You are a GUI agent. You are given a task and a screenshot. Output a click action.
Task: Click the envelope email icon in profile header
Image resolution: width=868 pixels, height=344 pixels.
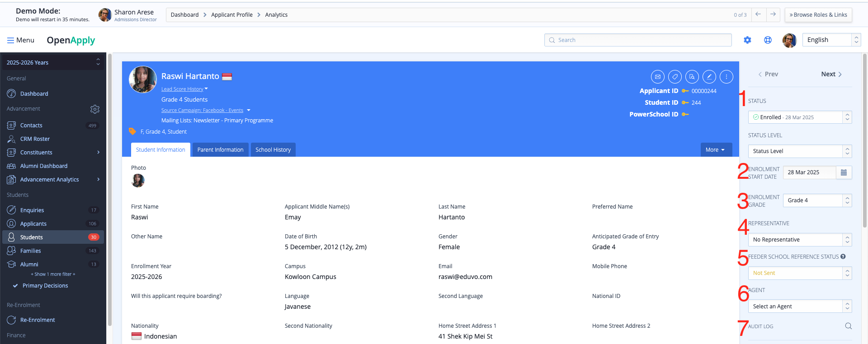(658, 77)
